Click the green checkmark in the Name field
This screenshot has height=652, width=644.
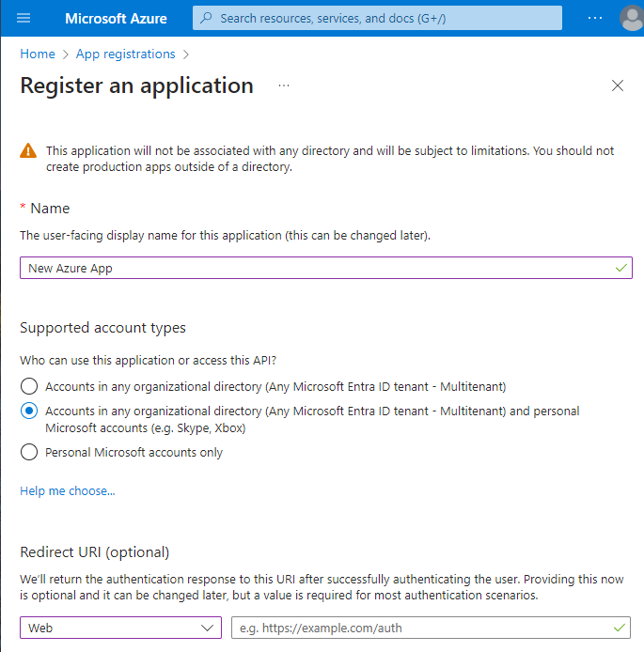tap(621, 268)
